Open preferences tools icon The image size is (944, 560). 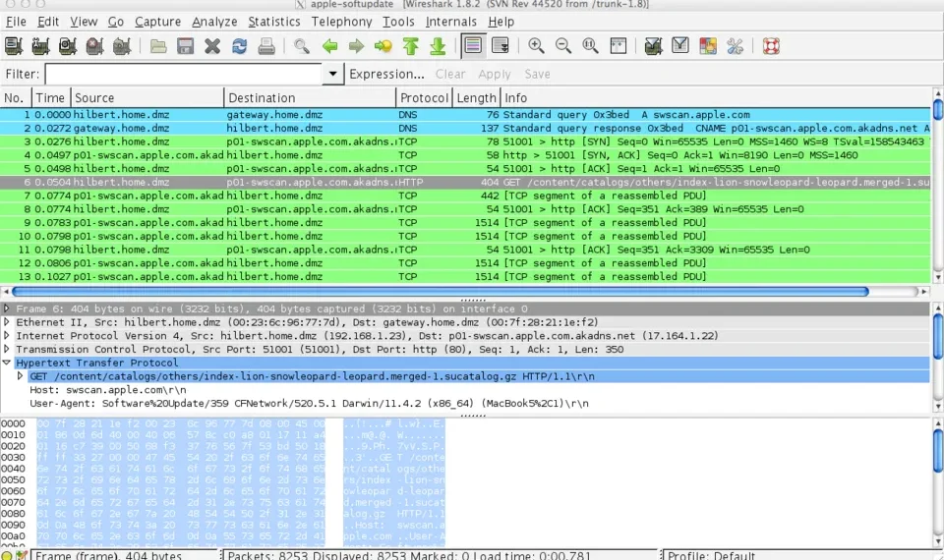pos(736,46)
